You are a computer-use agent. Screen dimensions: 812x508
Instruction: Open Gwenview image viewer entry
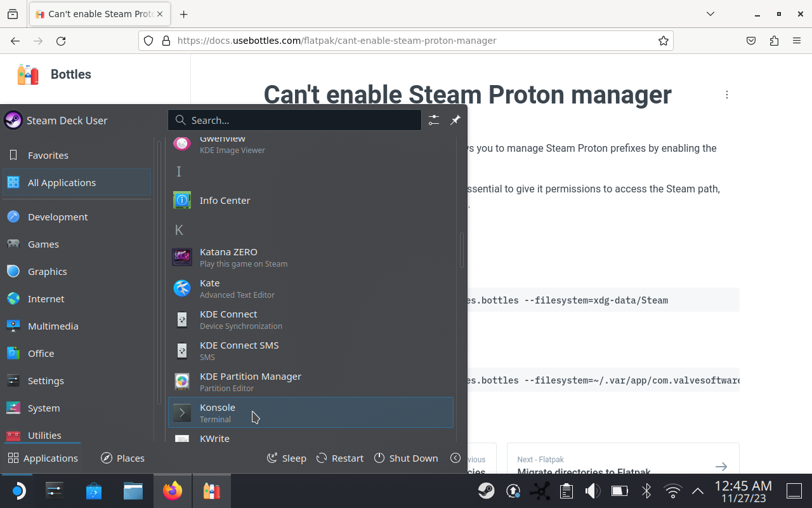pyautogui.click(x=311, y=145)
